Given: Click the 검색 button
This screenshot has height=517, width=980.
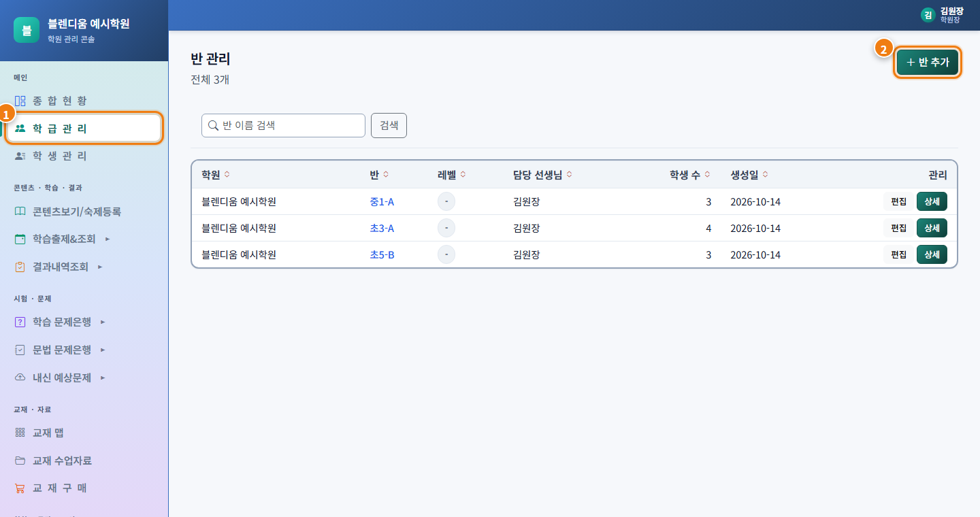Looking at the screenshot, I should coord(389,125).
